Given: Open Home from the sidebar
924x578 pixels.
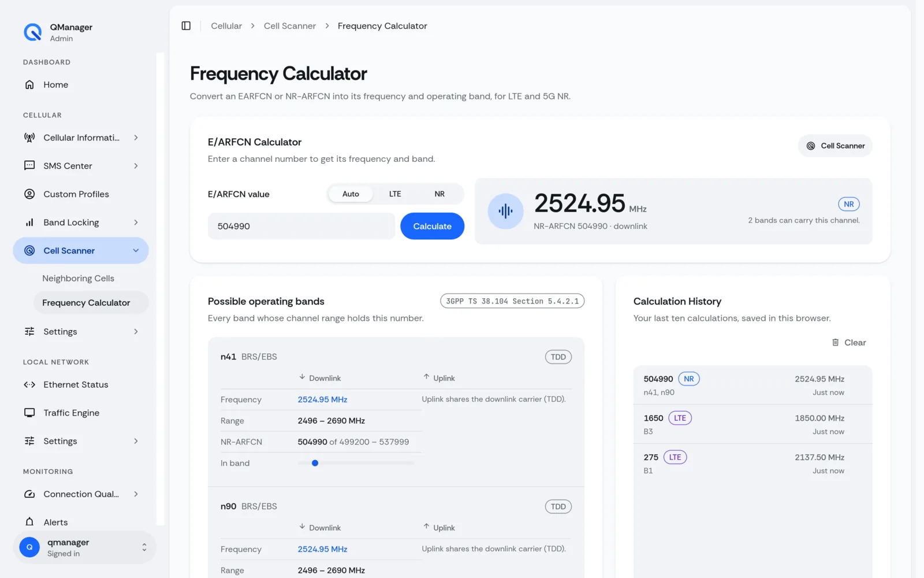Looking at the screenshot, I should click(x=81, y=84).
